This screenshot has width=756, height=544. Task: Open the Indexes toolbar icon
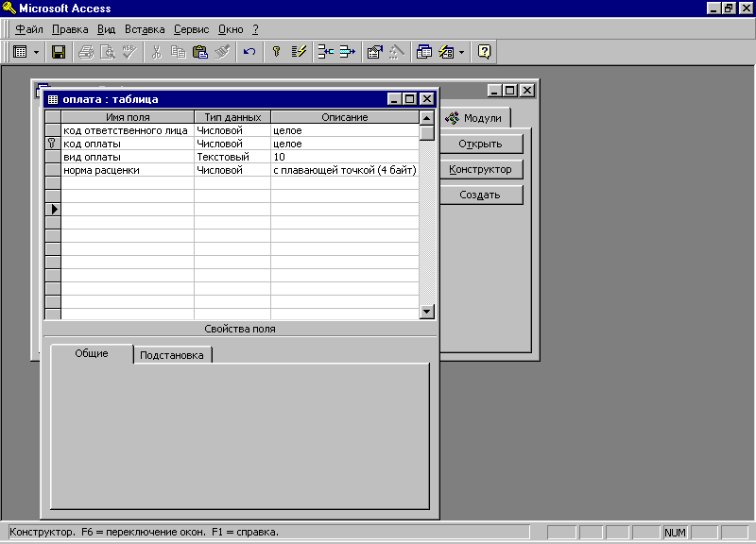[299, 52]
